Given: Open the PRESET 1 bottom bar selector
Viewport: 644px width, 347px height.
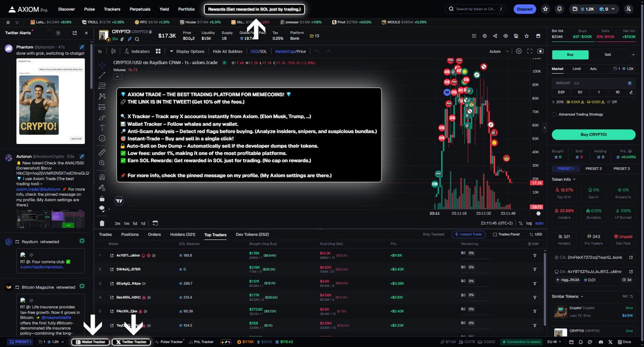Looking at the screenshot, I should click(19, 342).
